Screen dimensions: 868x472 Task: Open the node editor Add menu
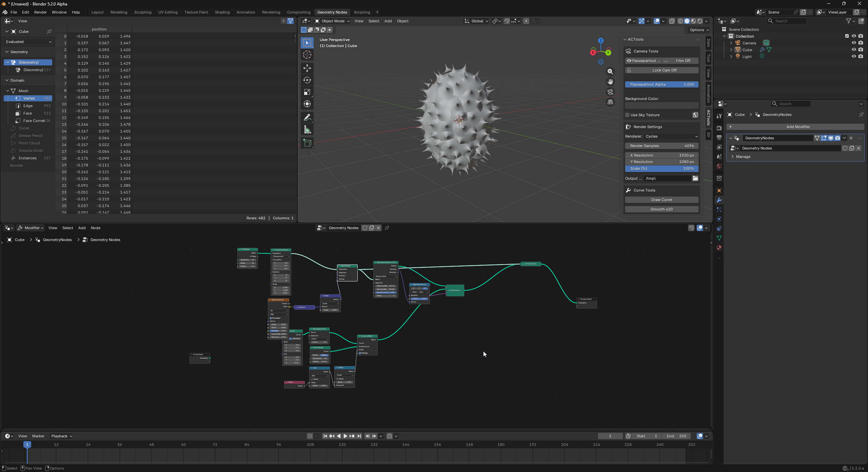pos(82,228)
